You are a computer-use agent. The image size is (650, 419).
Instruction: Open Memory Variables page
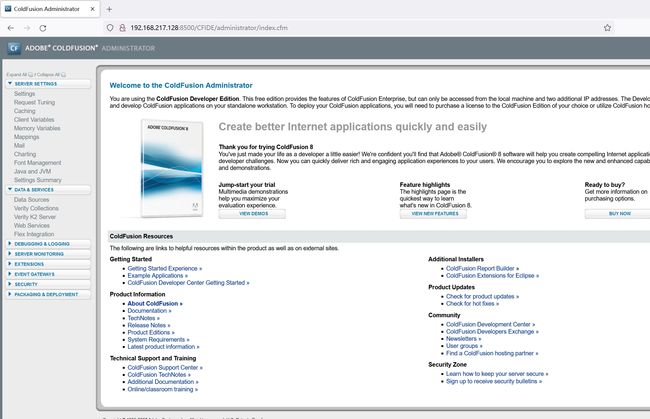(x=37, y=128)
